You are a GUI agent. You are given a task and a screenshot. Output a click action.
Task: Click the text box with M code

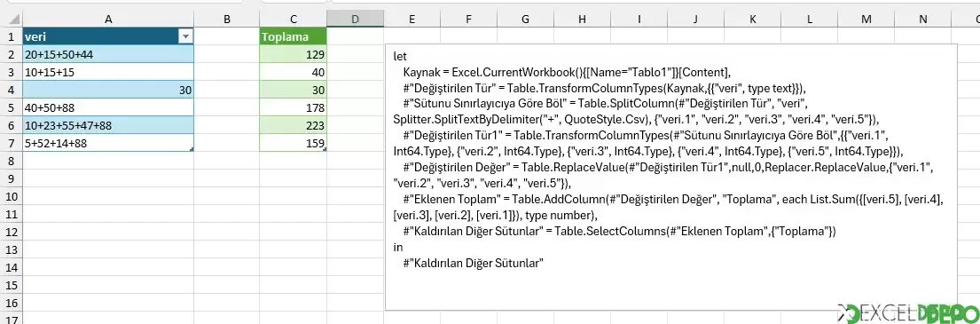[670, 177]
